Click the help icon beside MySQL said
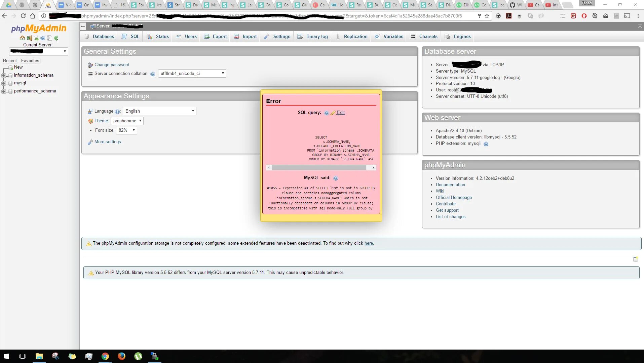644x363 pixels. [336, 178]
